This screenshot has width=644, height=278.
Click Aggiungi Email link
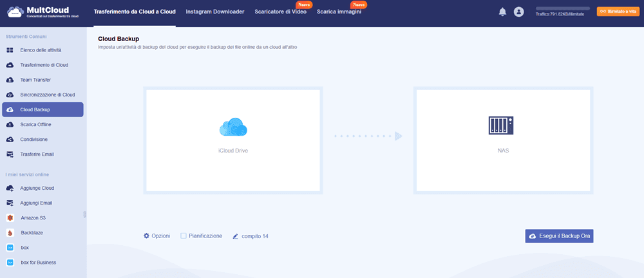click(36, 203)
